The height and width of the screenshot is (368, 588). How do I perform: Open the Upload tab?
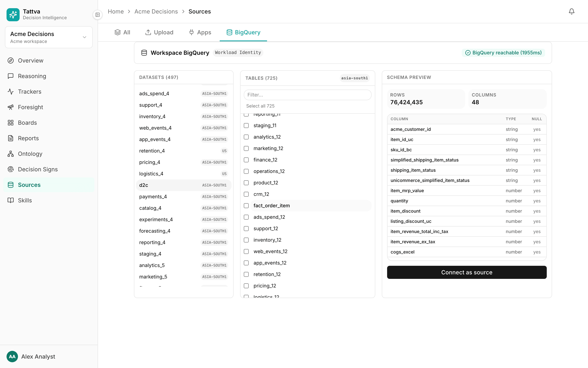(x=159, y=32)
